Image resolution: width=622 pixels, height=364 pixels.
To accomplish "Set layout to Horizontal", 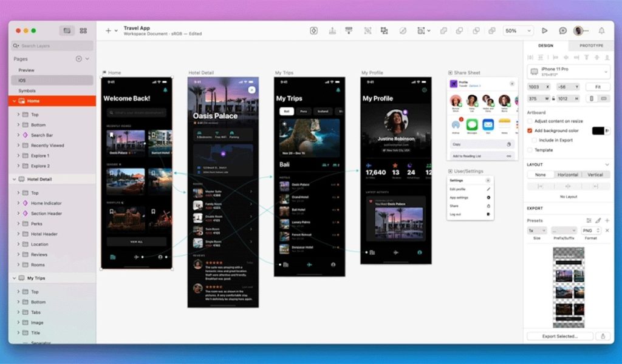I will pos(568,175).
